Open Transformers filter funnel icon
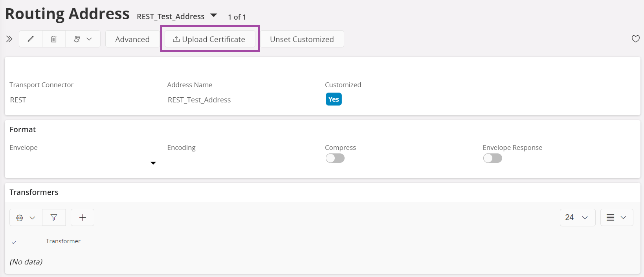The height and width of the screenshot is (277, 644). pos(54,217)
